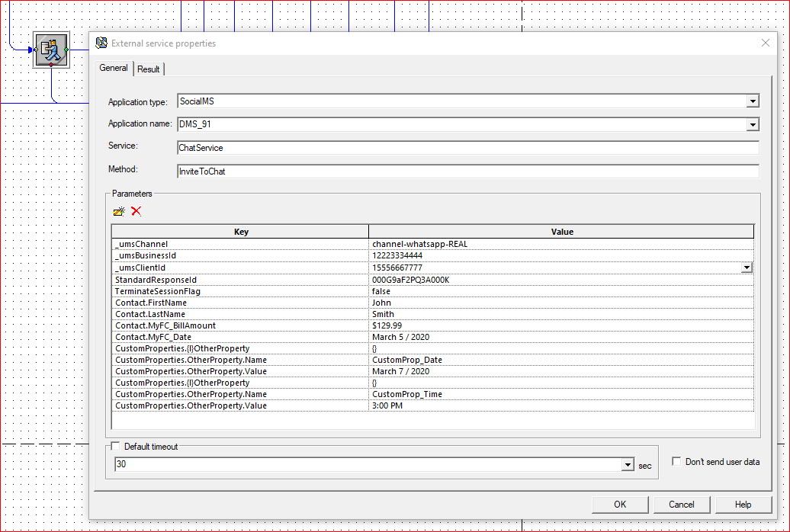Open the Application name dropdown
Image resolution: width=790 pixels, height=532 pixels.
click(753, 124)
